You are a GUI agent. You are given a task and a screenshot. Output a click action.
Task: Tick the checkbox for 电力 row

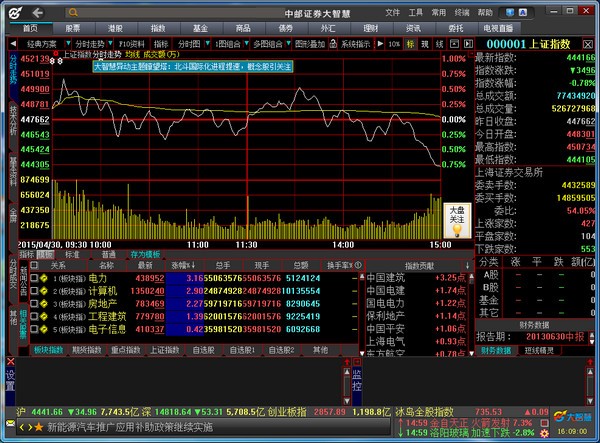34,278
